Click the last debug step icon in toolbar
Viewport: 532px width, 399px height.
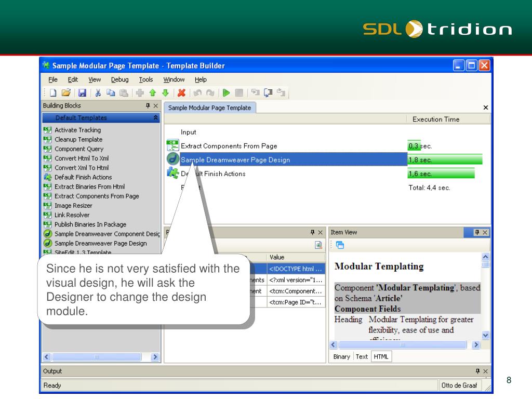pos(281,92)
